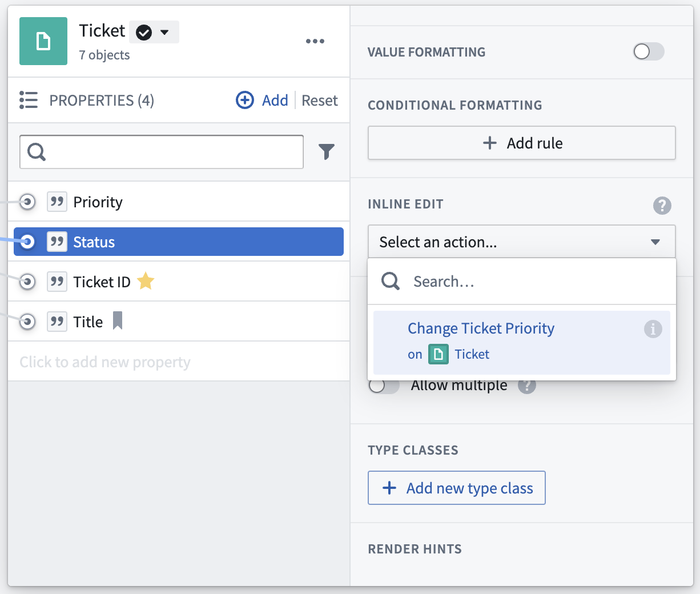
Task: Click the bookmark icon next to Title
Action: click(118, 321)
